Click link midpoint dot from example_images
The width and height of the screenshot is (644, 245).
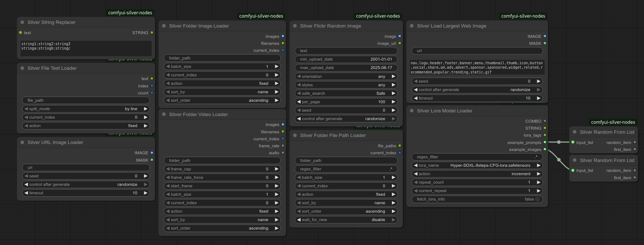[x=559, y=160]
